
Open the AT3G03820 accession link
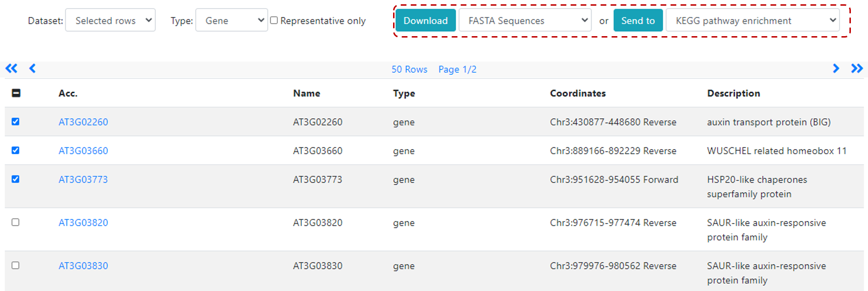coord(83,223)
